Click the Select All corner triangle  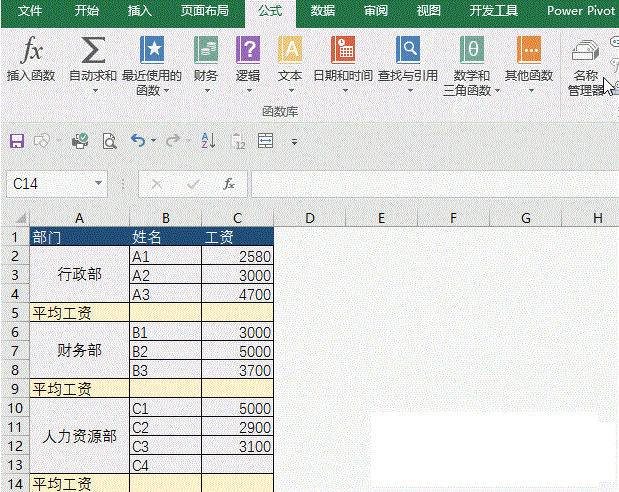click(21, 218)
